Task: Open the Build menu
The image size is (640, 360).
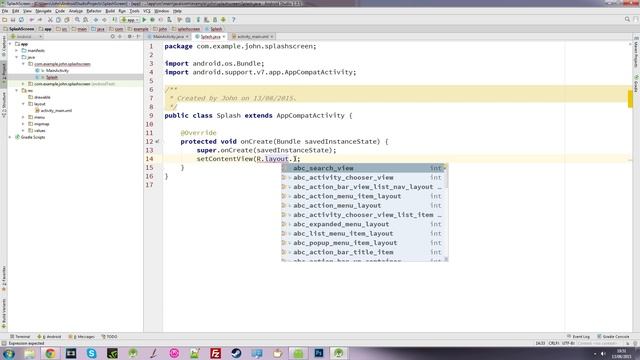Action: [x=110, y=11]
